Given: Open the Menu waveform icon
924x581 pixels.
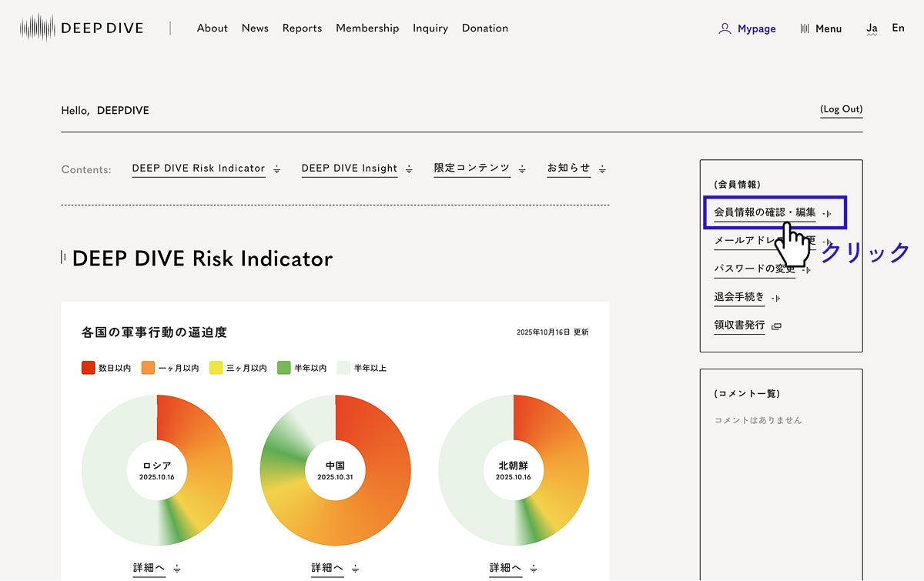Looking at the screenshot, I should (x=805, y=28).
